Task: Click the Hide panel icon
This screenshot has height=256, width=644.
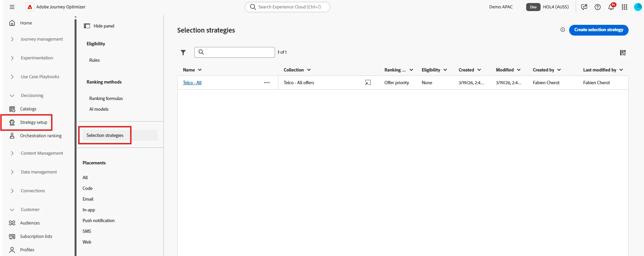Action: click(87, 26)
